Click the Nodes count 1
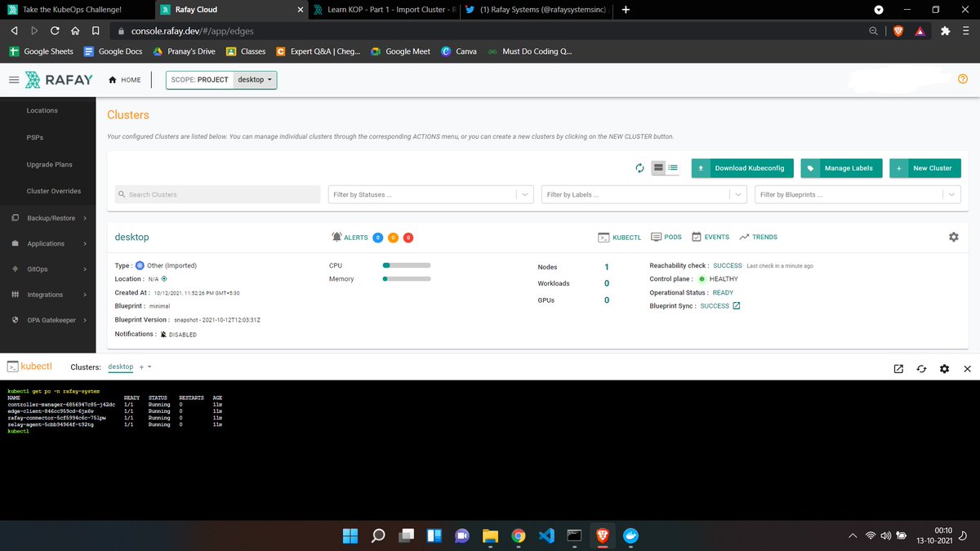Viewport: 980px width, 551px height. point(607,267)
